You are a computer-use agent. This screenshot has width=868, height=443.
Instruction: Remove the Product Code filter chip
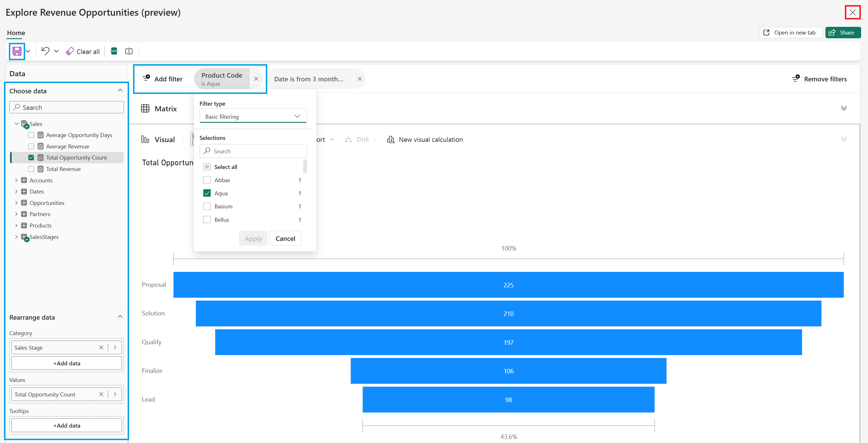(256, 79)
